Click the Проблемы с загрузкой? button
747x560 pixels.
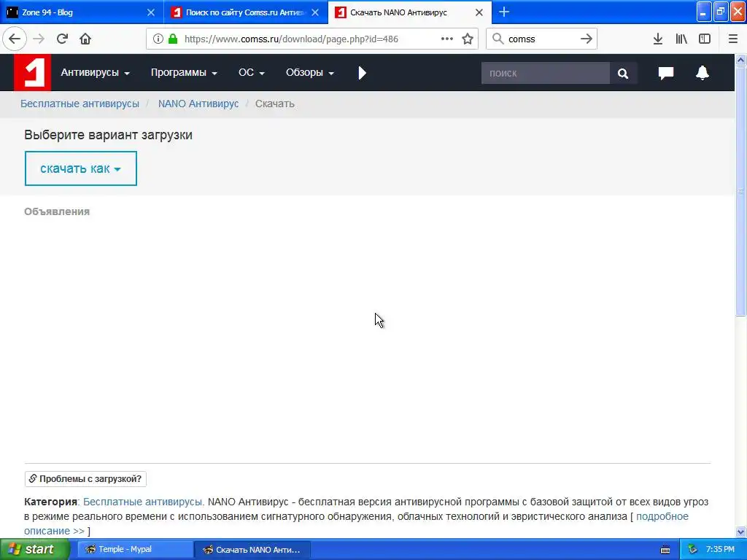(x=85, y=478)
